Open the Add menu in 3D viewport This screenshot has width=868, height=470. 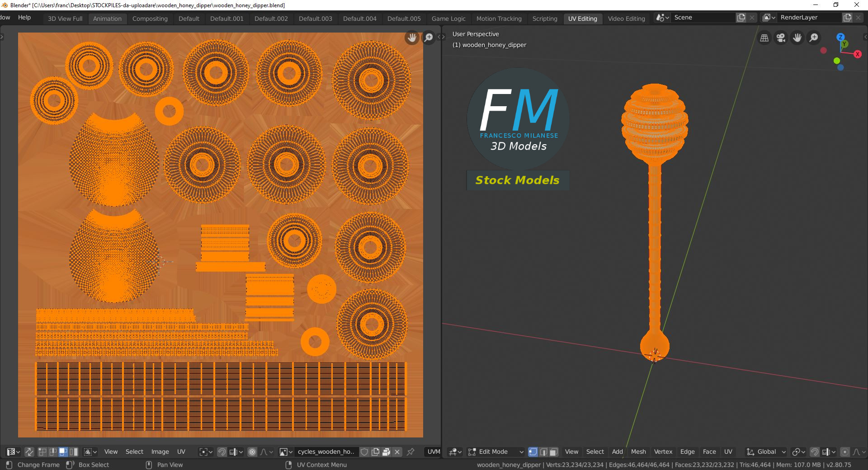coord(617,451)
